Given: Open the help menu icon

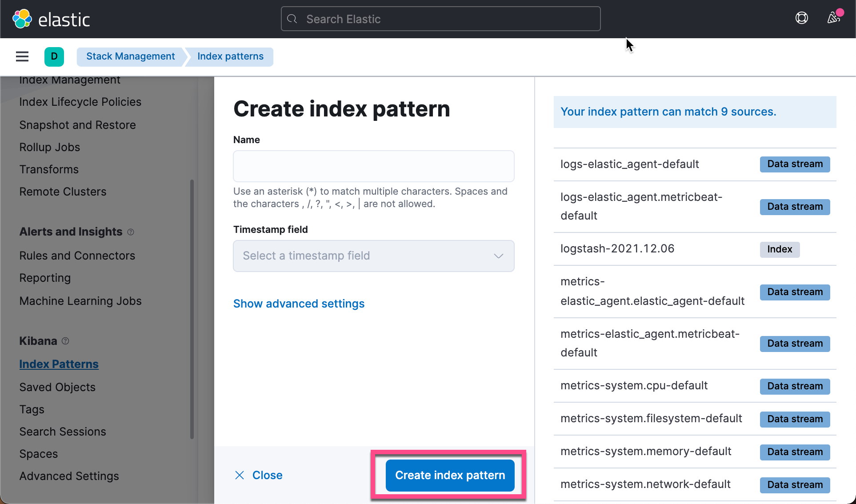Looking at the screenshot, I should pyautogui.click(x=802, y=18).
